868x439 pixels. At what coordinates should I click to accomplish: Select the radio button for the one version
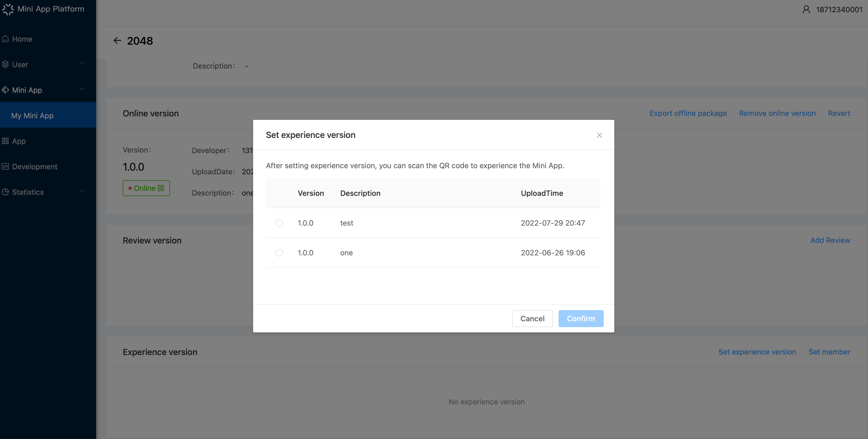(x=279, y=252)
